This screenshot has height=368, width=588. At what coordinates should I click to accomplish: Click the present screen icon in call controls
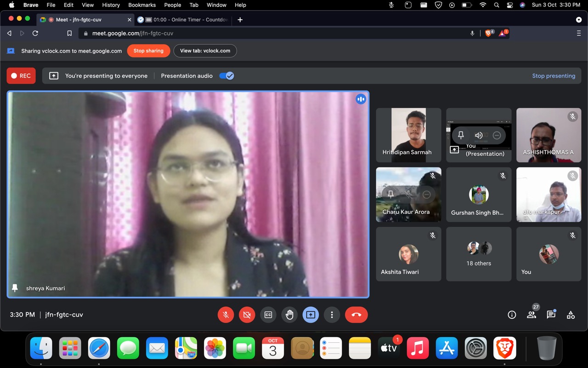311,315
